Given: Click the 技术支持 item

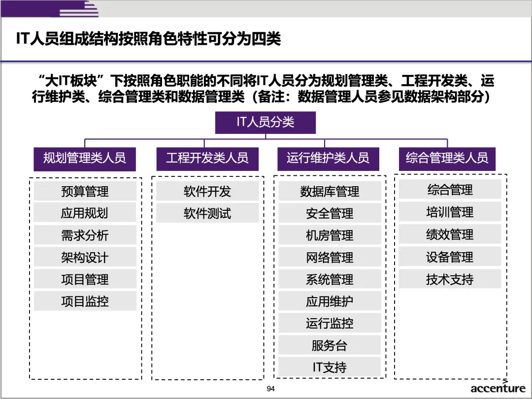Looking at the screenshot, I should click(450, 279).
